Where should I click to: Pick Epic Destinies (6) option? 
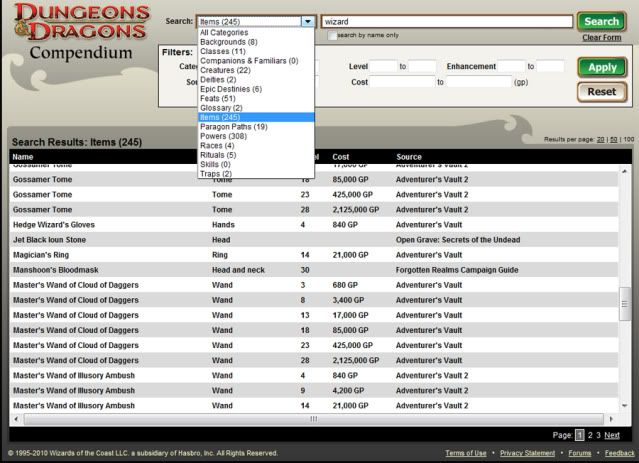(x=231, y=89)
